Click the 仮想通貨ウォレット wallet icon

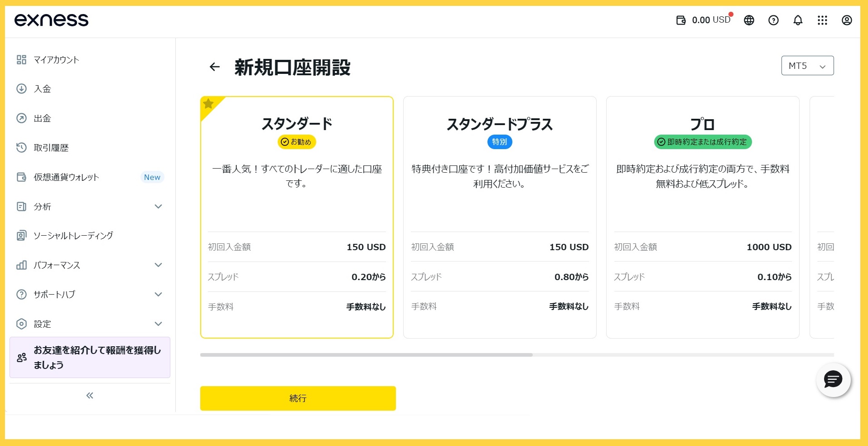21,177
